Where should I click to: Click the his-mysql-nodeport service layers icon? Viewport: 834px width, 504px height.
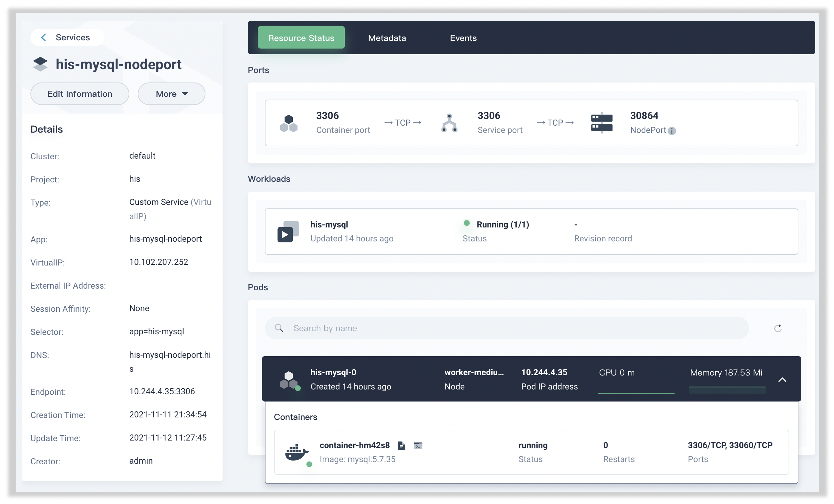pyautogui.click(x=40, y=64)
